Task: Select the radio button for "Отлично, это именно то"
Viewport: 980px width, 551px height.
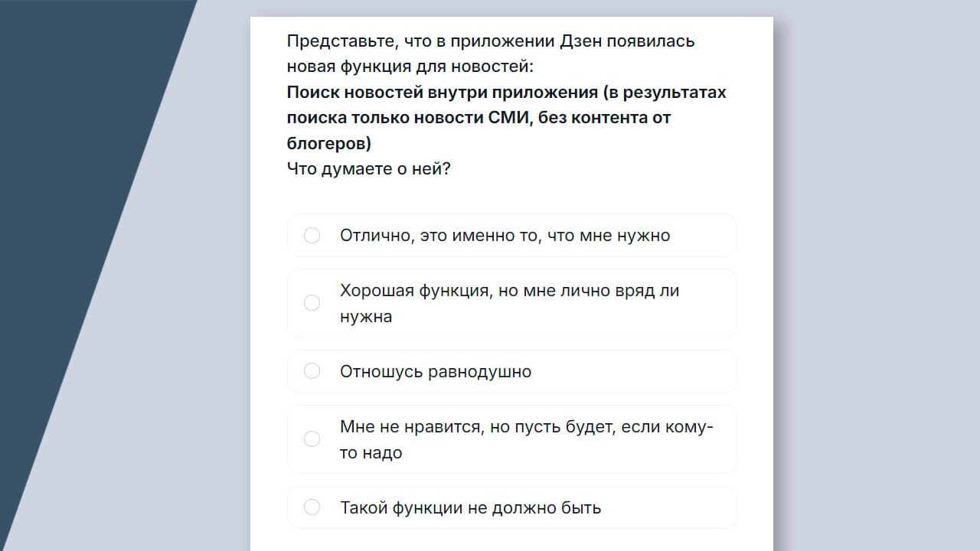Action: coord(312,235)
